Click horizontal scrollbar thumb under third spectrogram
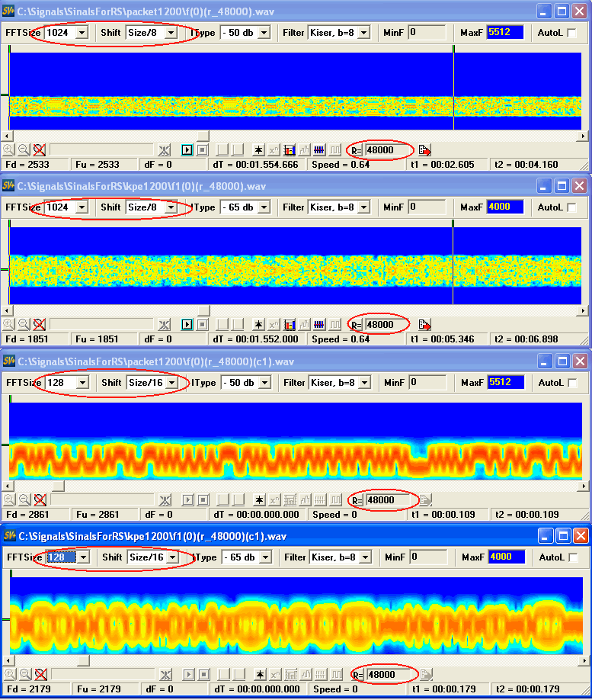This screenshot has width=592, height=700. 58,486
